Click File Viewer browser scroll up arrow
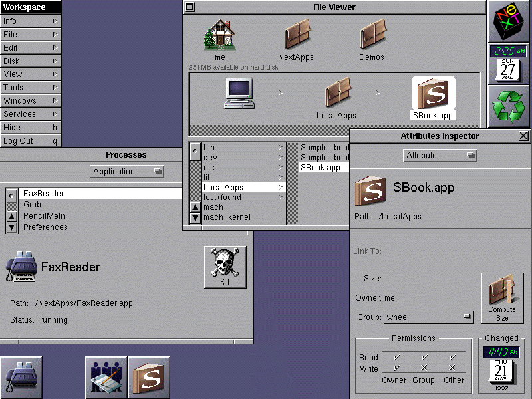 (x=195, y=207)
